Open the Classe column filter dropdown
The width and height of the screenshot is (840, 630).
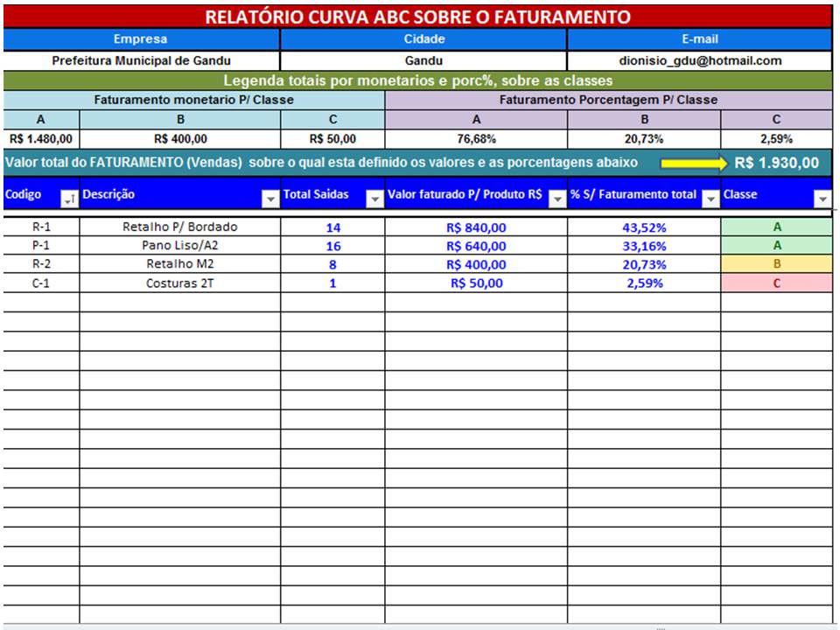coord(822,200)
